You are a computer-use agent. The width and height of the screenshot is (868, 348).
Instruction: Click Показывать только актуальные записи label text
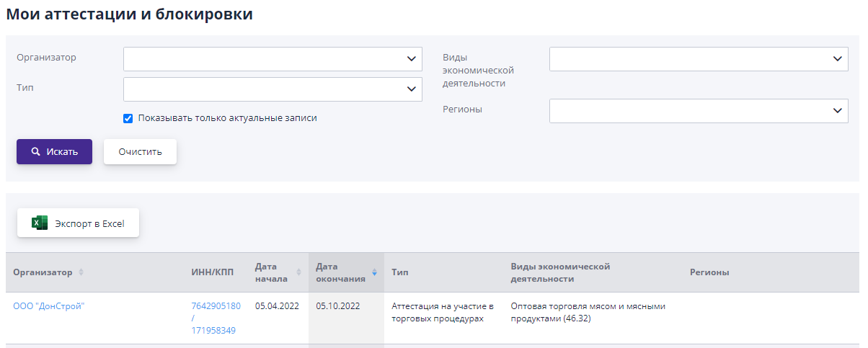pyautogui.click(x=227, y=118)
